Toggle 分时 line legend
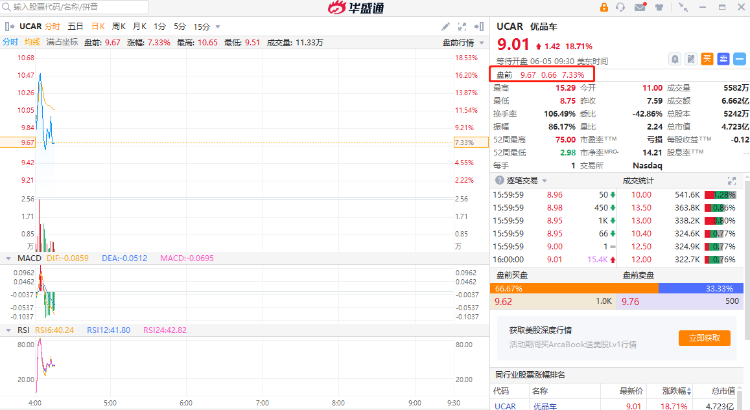Image resolution: width=750 pixels, height=410 pixels. coord(11,42)
